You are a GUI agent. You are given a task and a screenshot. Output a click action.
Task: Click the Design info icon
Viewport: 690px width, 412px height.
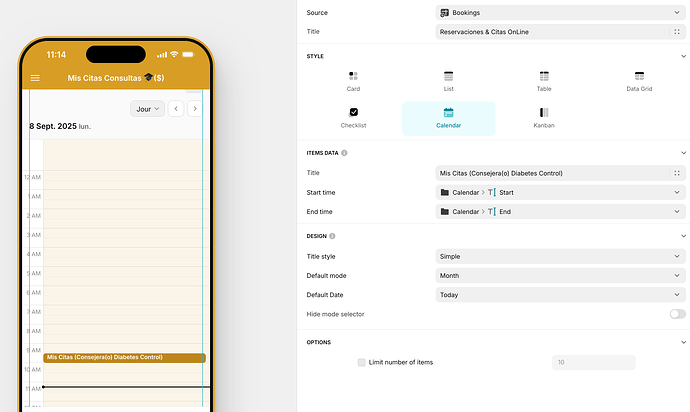(332, 236)
